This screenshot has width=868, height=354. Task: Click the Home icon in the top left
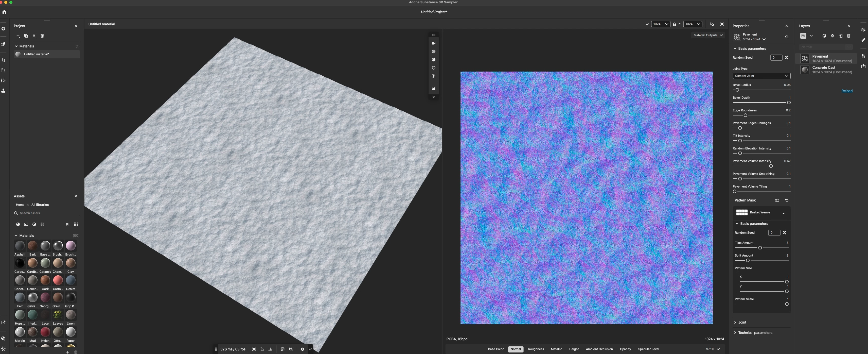point(4,12)
